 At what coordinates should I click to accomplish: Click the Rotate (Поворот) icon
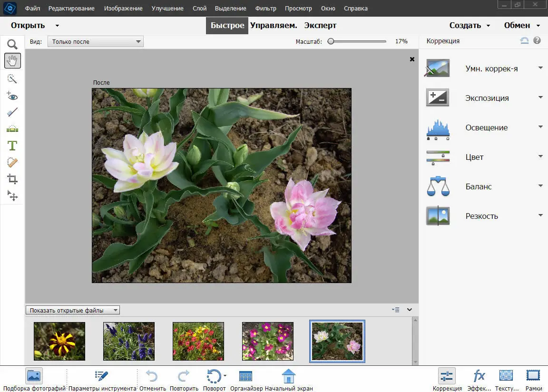[x=214, y=377]
